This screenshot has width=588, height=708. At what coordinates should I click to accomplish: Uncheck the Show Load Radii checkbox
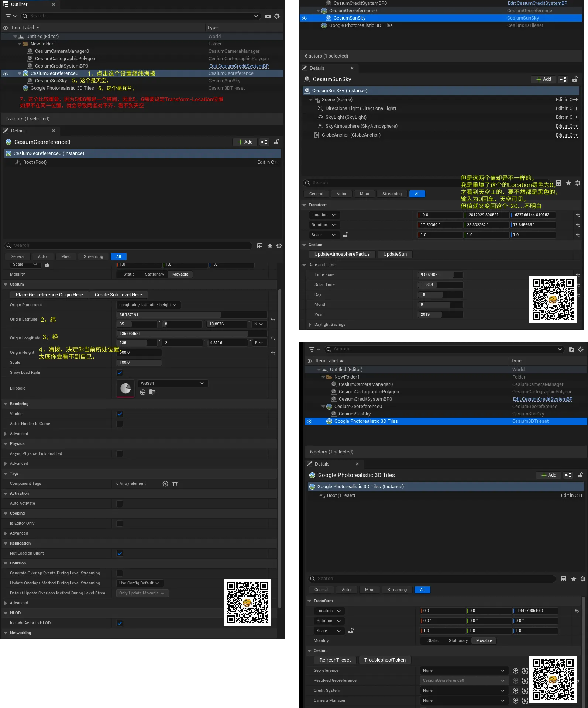120,373
